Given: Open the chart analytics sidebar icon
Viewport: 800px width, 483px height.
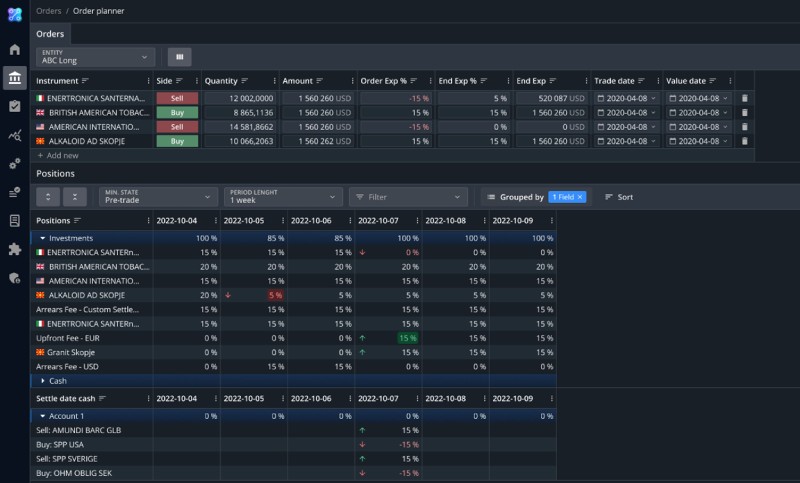Looking at the screenshot, I should pyautogui.click(x=14, y=135).
